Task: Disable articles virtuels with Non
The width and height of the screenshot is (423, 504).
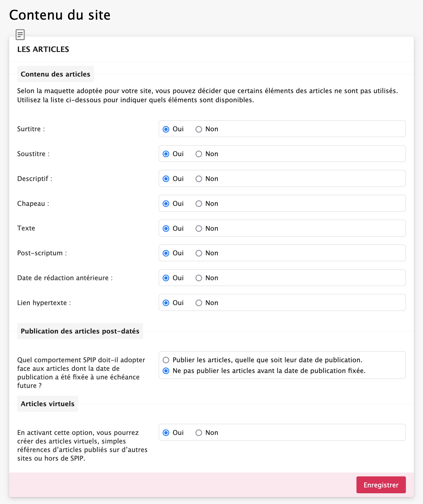Action: pyautogui.click(x=199, y=433)
